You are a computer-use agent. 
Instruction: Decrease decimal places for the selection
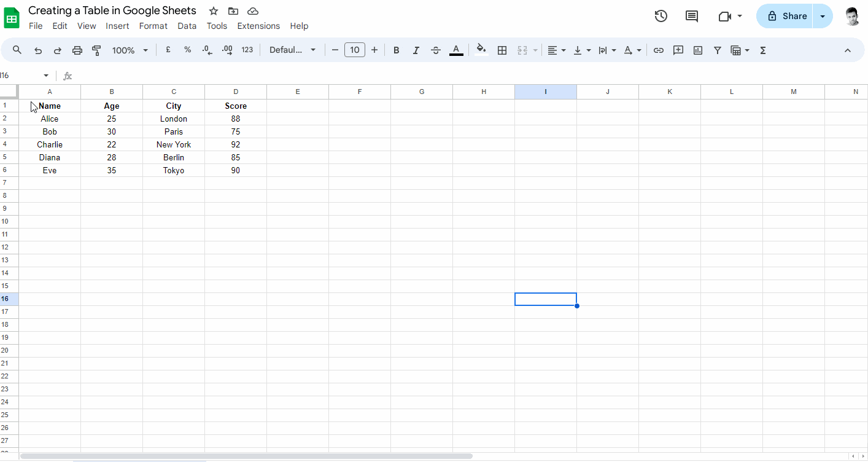pos(207,50)
